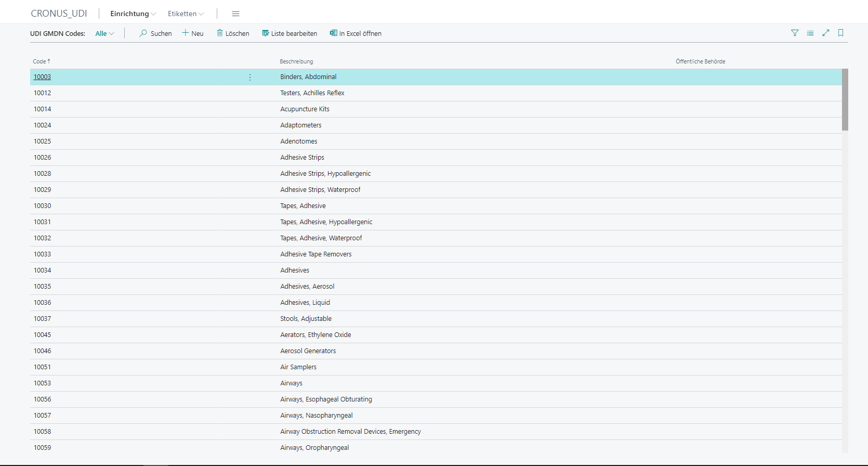Click the vertical scrollbar thumb
868x466 pixels.
click(845, 99)
